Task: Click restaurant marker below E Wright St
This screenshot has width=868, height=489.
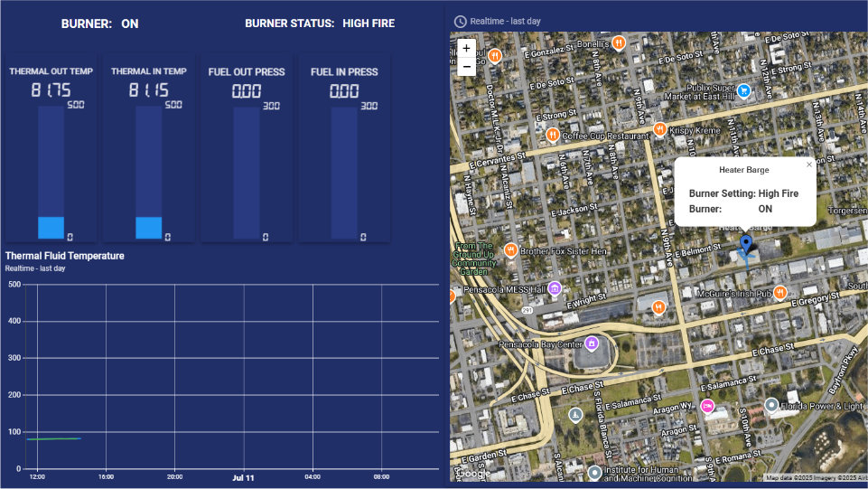Action: click(658, 306)
